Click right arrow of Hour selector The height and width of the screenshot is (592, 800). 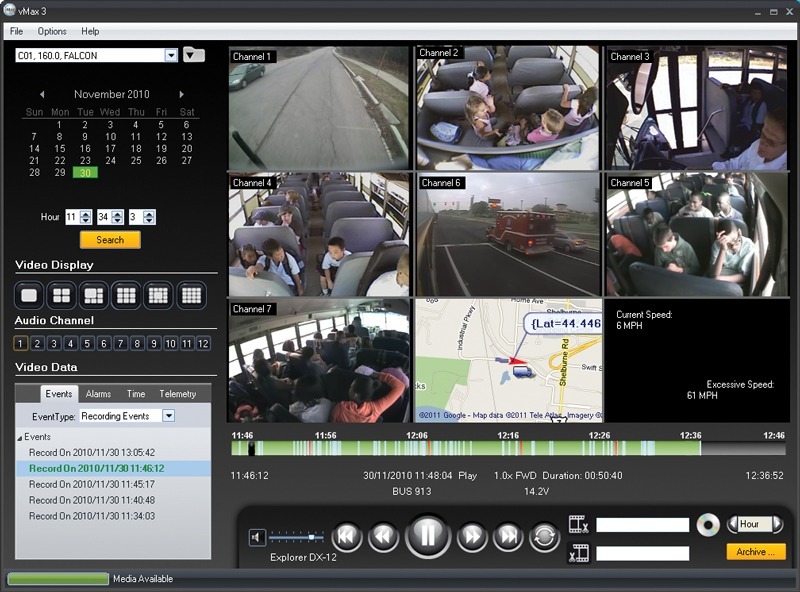[x=777, y=524]
